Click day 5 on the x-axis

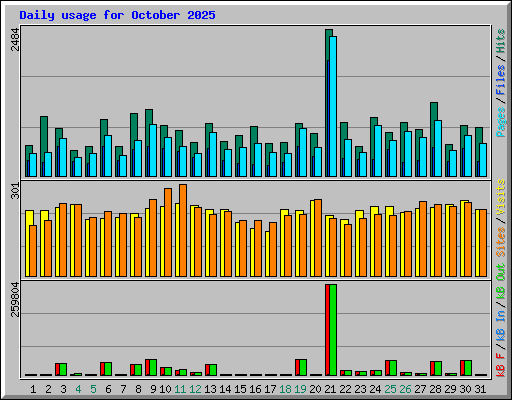(93, 389)
